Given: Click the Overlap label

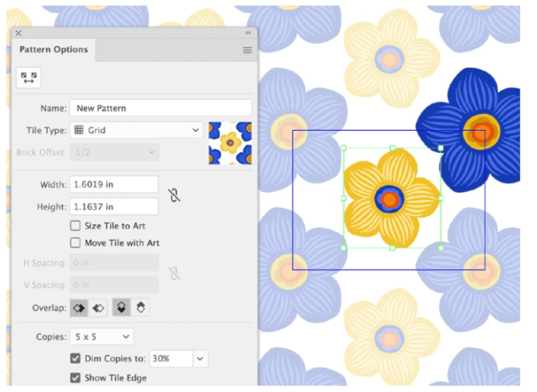Looking at the screenshot, I should point(49,308).
